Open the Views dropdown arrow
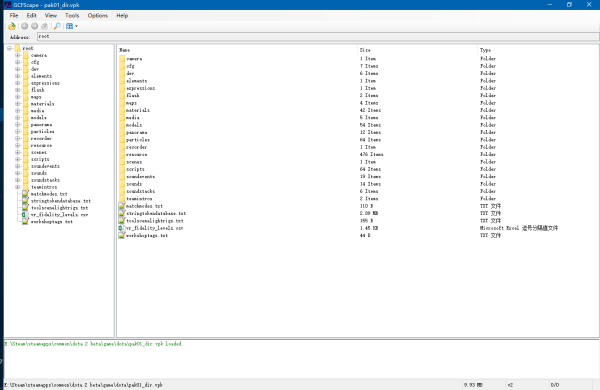Image resolution: width=600 pixels, height=390 pixels. coord(77,26)
